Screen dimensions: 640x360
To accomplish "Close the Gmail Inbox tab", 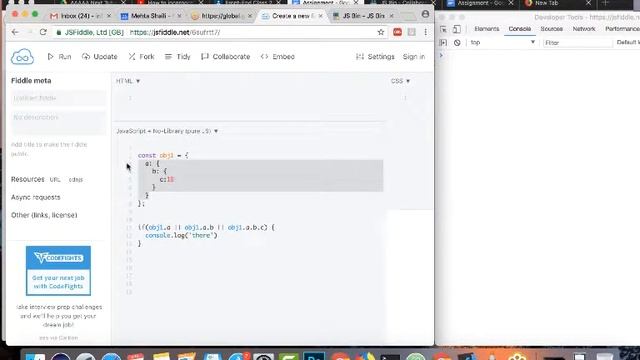I will [109, 16].
